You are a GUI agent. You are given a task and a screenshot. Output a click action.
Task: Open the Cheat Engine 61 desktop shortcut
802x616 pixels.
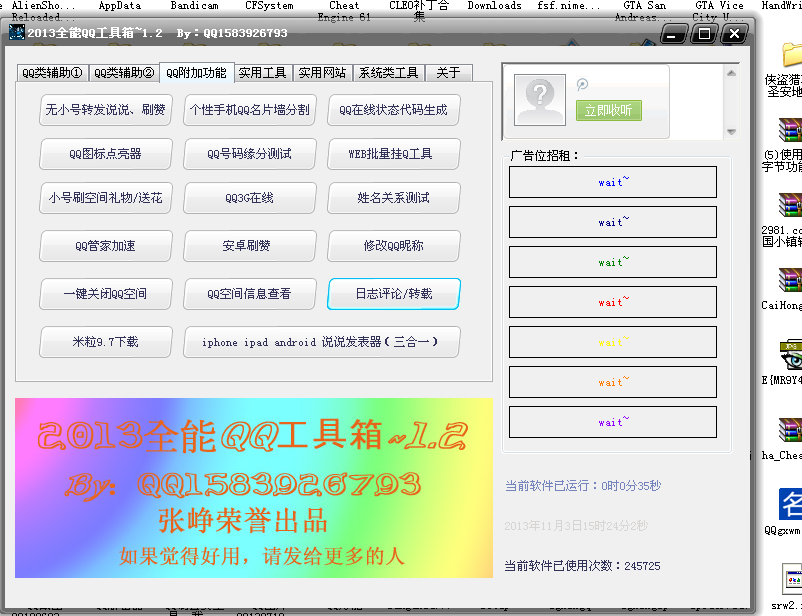click(x=344, y=11)
